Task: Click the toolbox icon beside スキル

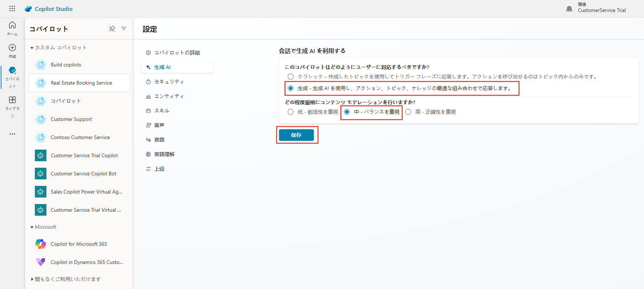Action: [x=148, y=111]
